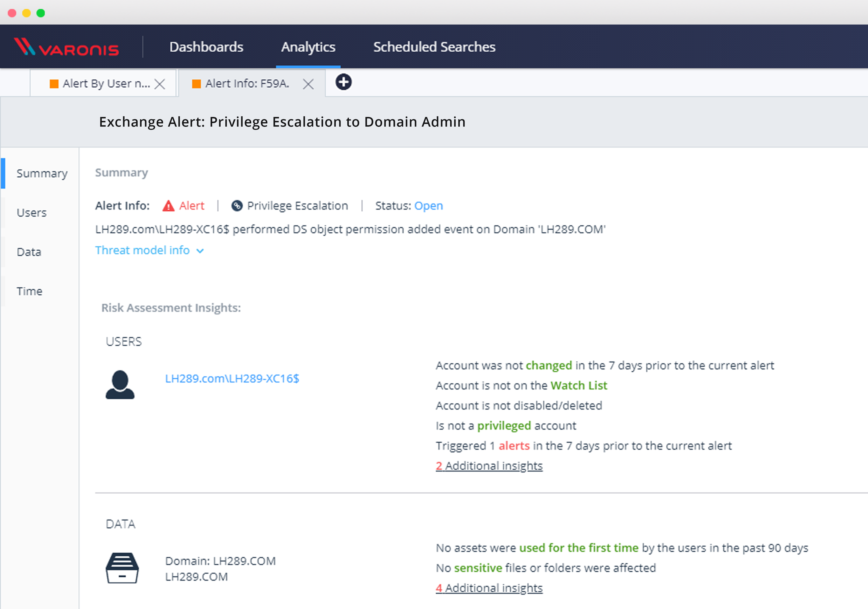
Task: Show the 4 Additional insights under DATA
Action: (x=489, y=588)
